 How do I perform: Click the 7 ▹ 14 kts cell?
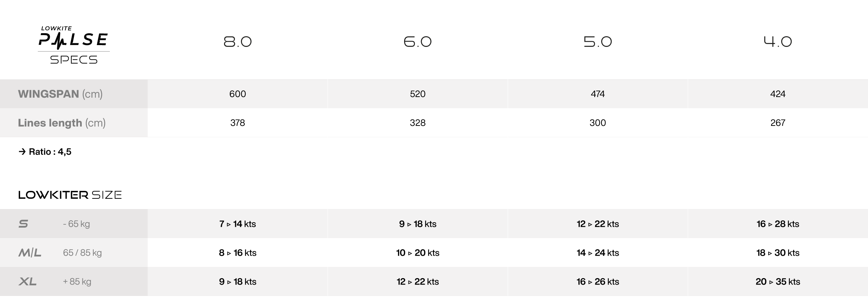point(238,224)
